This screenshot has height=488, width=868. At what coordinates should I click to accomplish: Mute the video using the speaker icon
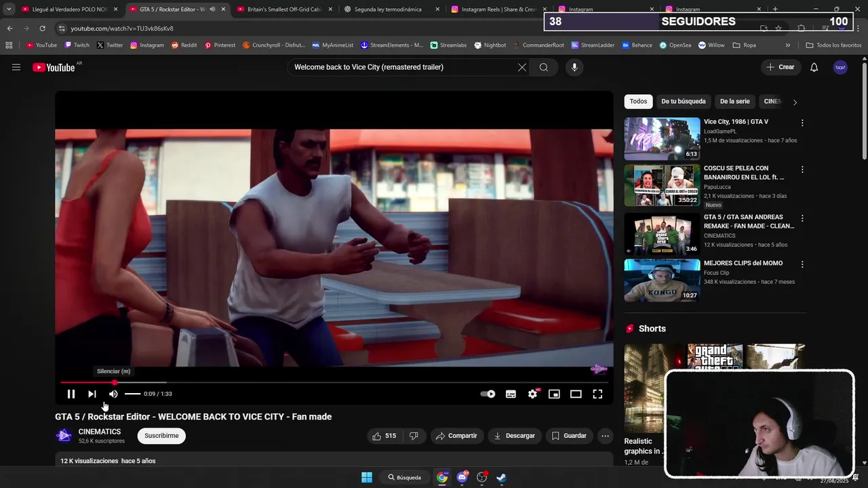[113, 394]
